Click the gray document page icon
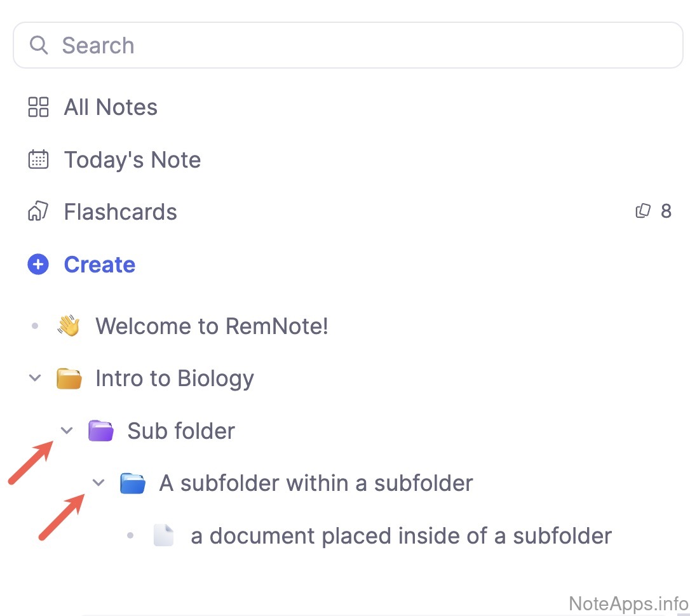690x616 pixels. [x=163, y=535]
